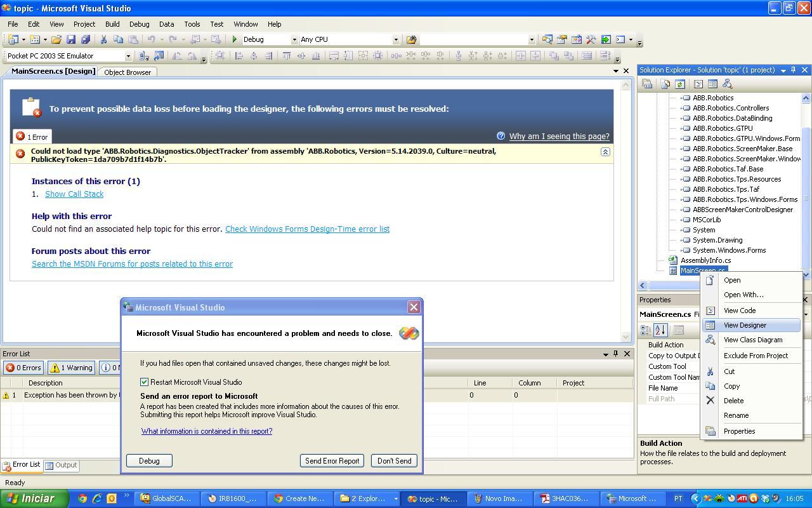Screen dimensions: 812x508
Task: Choose Rename in the context menu
Action: pyautogui.click(x=752, y=415)
